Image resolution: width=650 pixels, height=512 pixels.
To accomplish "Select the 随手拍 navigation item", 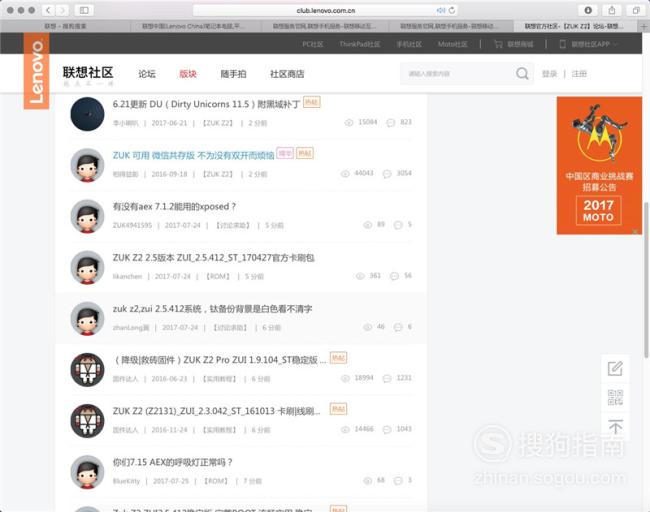I will (233, 74).
